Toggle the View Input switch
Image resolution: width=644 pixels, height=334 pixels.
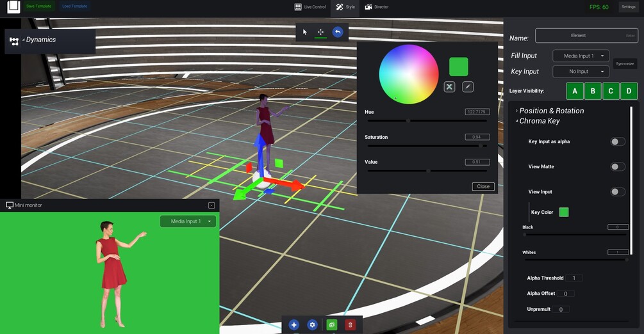pyautogui.click(x=618, y=191)
